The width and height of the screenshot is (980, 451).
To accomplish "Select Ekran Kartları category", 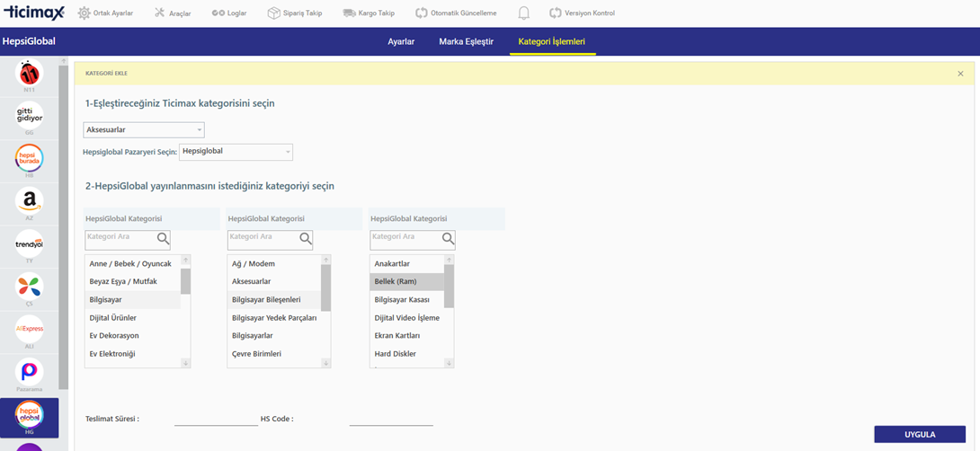I will (x=407, y=335).
